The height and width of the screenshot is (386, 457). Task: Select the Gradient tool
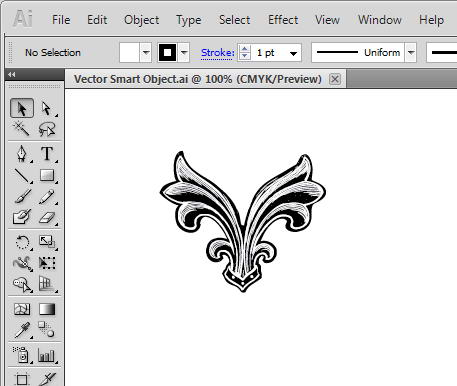pyautogui.click(x=47, y=309)
